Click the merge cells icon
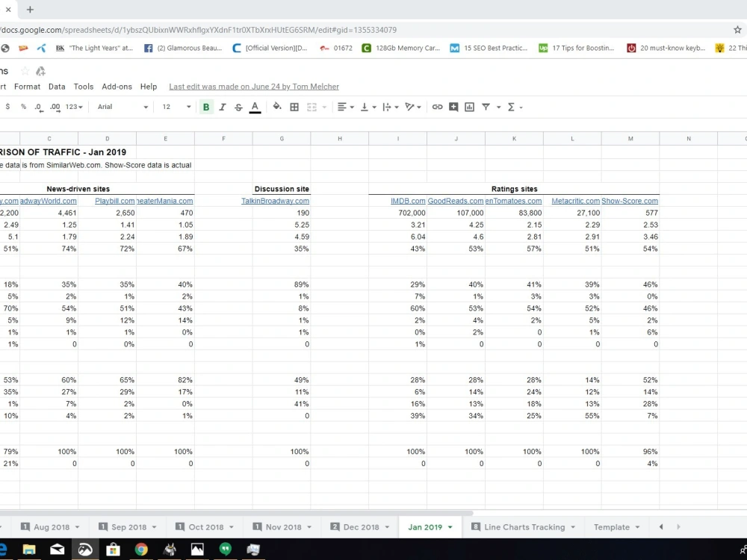The image size is (747, 560). [x=312, y=107]
